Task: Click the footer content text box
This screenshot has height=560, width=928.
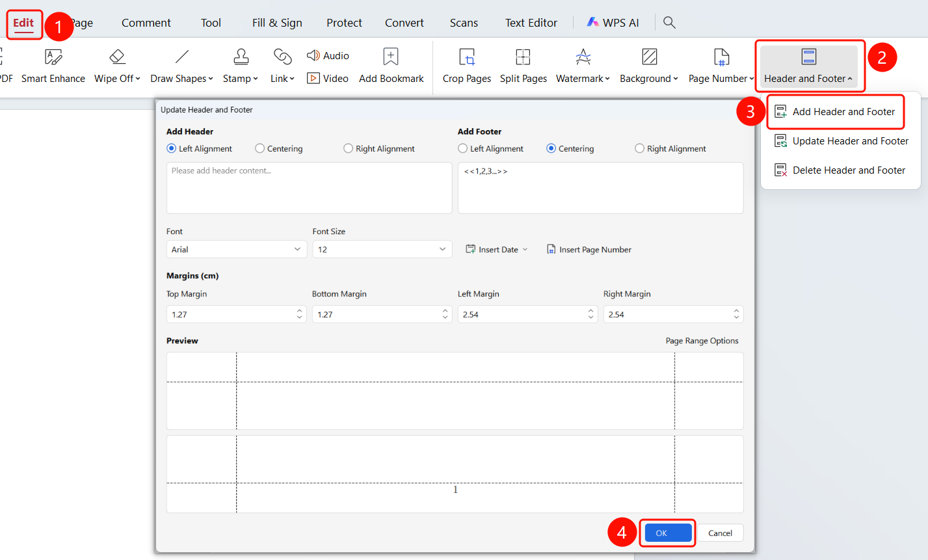Action: pos(601,188)
